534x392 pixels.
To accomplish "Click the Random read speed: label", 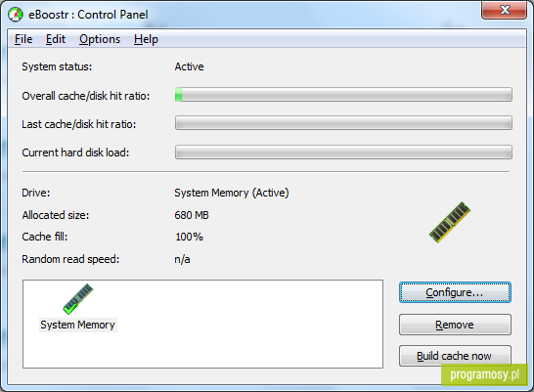I will tap(70, 259).
